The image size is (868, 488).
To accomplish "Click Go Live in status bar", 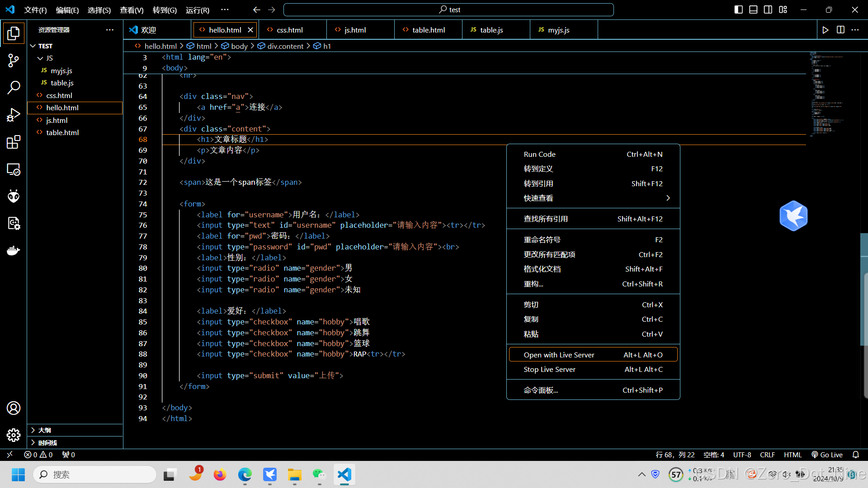I will [827, 455].
